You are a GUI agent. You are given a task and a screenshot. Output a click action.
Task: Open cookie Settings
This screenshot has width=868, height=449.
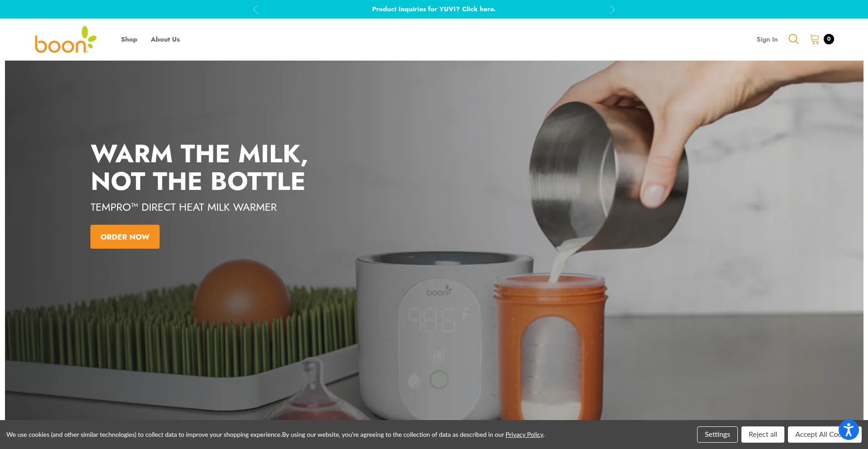(717, 435)
